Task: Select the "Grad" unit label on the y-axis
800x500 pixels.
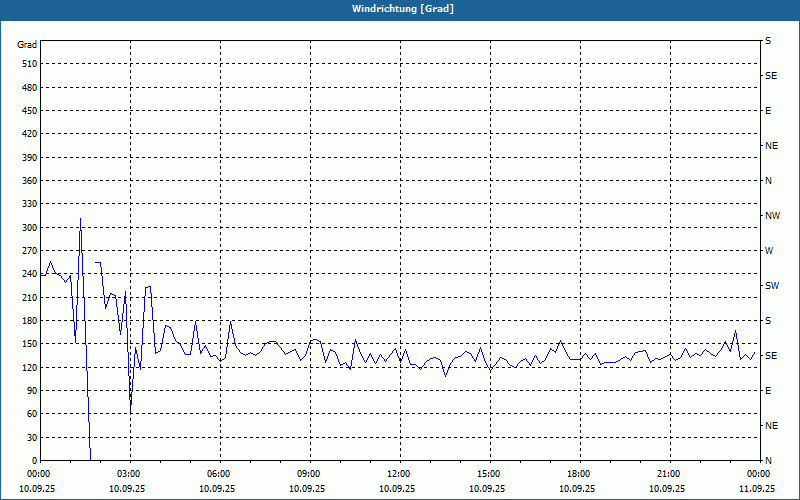Action: [27, 45]
